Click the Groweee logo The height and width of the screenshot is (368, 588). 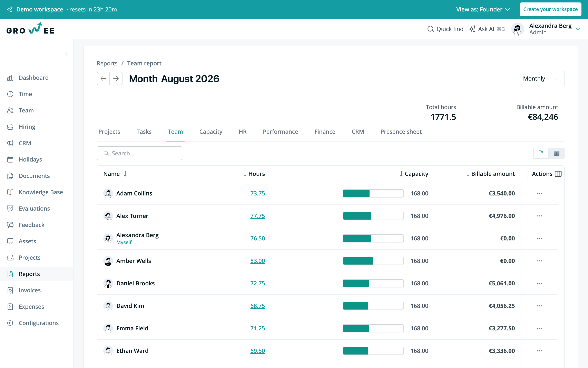click(30, 29)
